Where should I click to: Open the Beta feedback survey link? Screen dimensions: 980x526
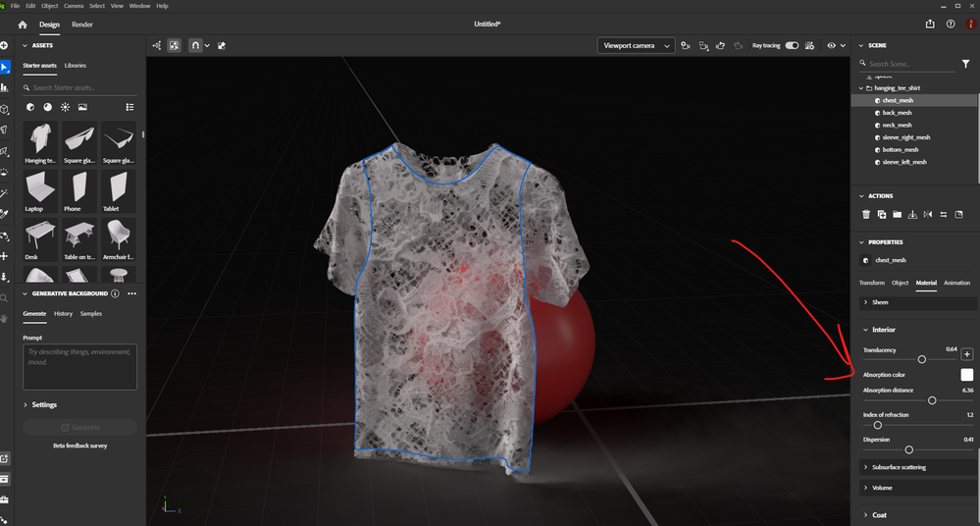coord(80,446)
